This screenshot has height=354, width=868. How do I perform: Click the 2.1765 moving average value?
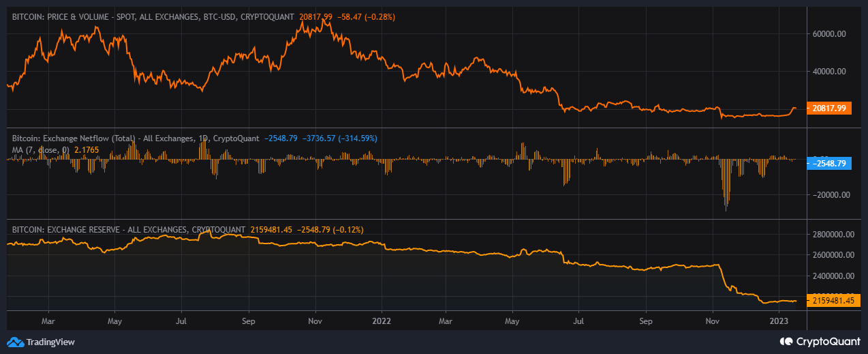(85, 149)
